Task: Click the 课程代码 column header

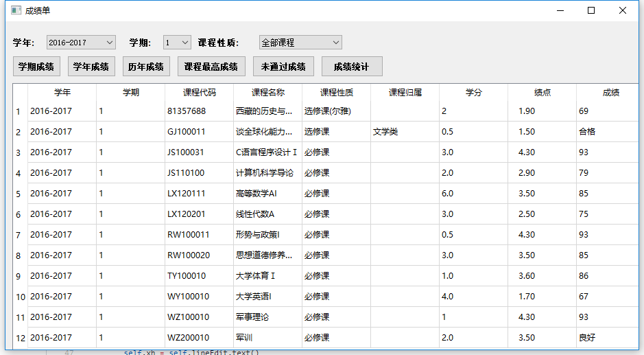Action: (199, 93)
